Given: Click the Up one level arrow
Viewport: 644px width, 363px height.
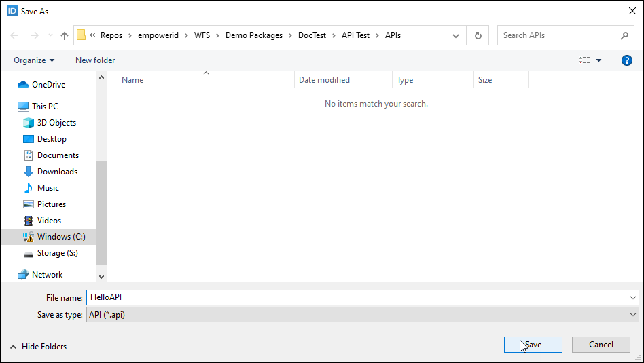Looking at the screenshot, I should (x=65, y=36).
